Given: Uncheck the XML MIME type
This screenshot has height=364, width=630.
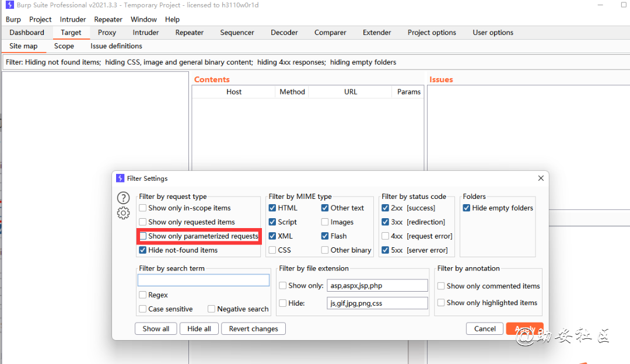Looking at the screenshot, I should pos(272,236).
